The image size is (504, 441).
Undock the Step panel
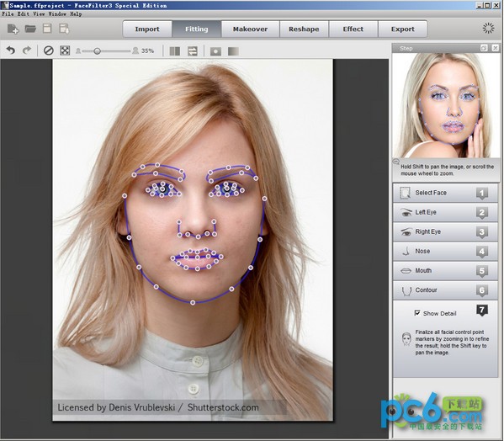click(484, 48)
